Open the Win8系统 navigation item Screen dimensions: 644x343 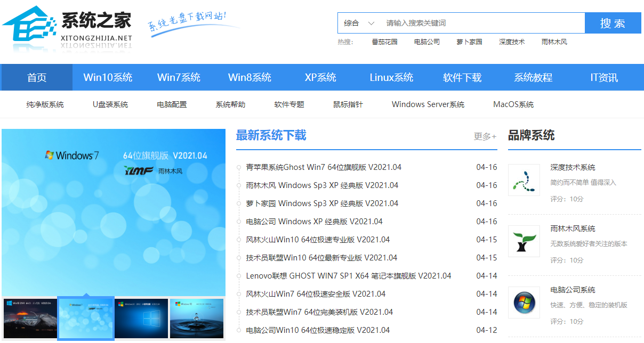(249, 77)
